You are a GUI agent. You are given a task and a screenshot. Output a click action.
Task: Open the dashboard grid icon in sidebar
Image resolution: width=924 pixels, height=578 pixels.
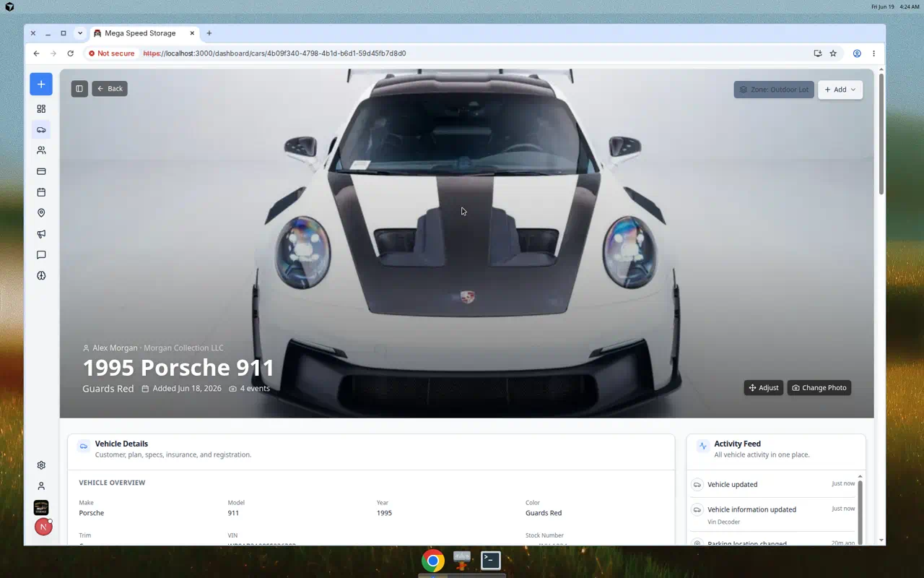(41, 109)
